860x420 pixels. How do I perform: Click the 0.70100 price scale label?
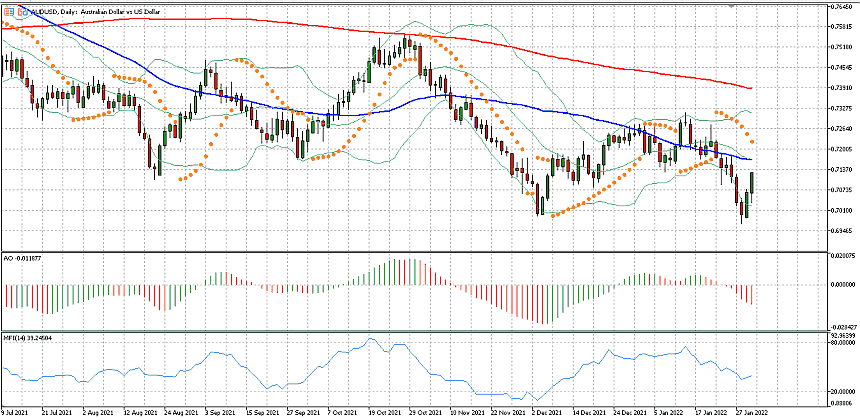(x=841, y=211)
